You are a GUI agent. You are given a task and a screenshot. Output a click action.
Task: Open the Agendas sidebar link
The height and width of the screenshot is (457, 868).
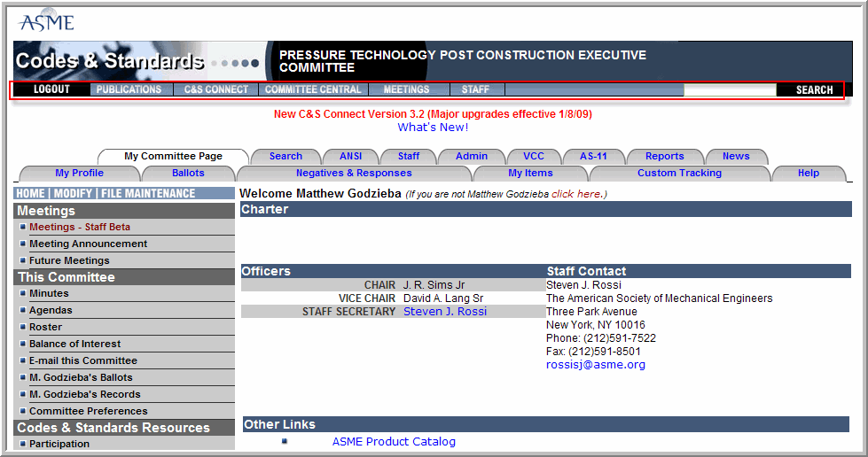[x=51, y=310]
